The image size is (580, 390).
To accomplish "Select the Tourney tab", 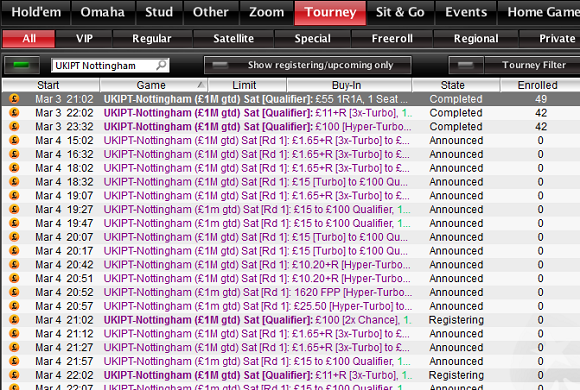I will pos(330,13).
